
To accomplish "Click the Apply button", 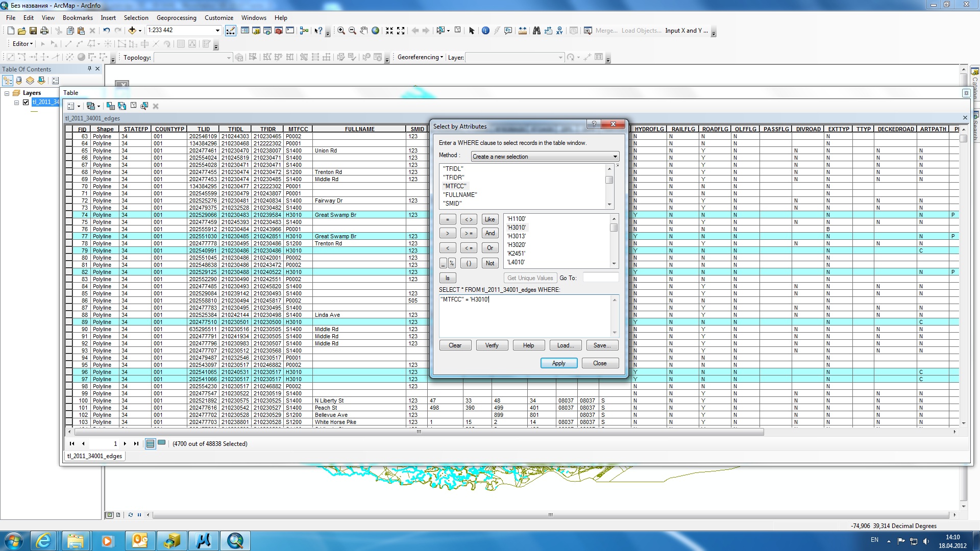I will 558,363.
